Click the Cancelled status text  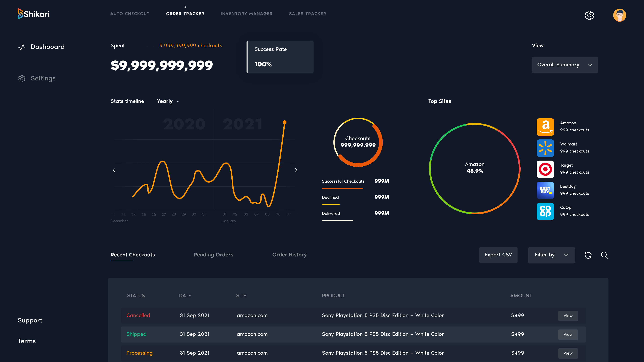pos(138,316)
